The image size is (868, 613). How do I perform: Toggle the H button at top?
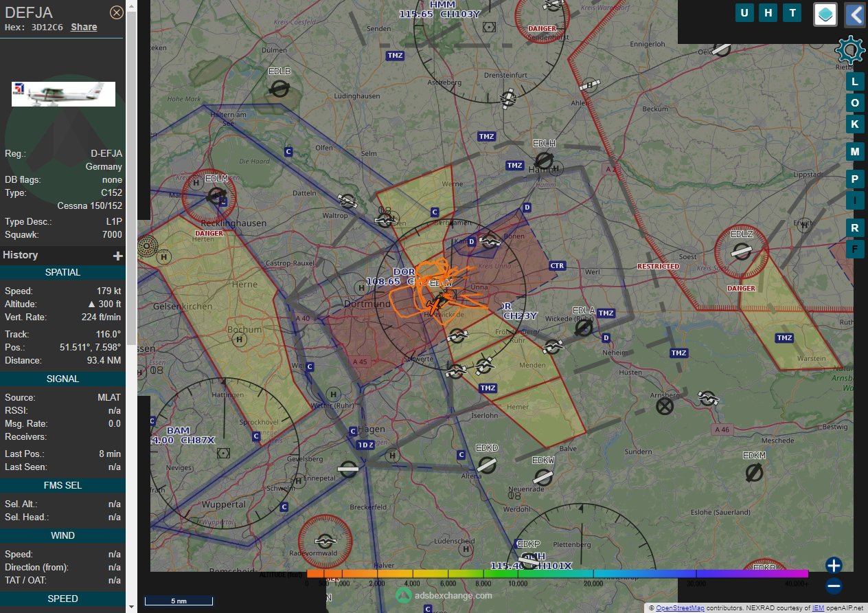click(x=768, y=13)
